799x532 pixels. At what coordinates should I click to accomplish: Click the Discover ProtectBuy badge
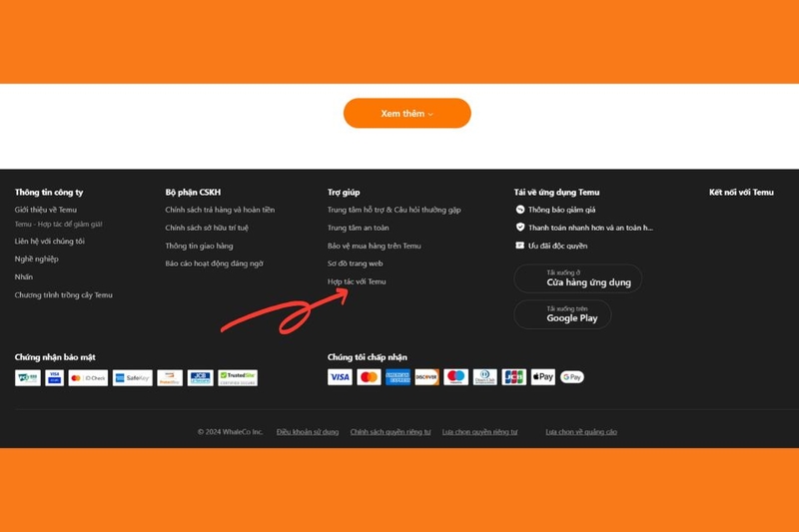(x=170, y=377)
